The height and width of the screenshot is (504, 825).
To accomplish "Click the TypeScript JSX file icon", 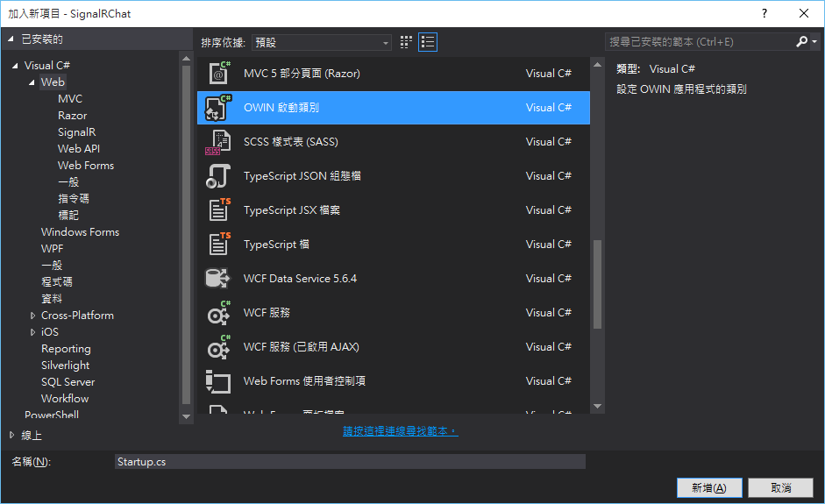I will pos(218,209).
